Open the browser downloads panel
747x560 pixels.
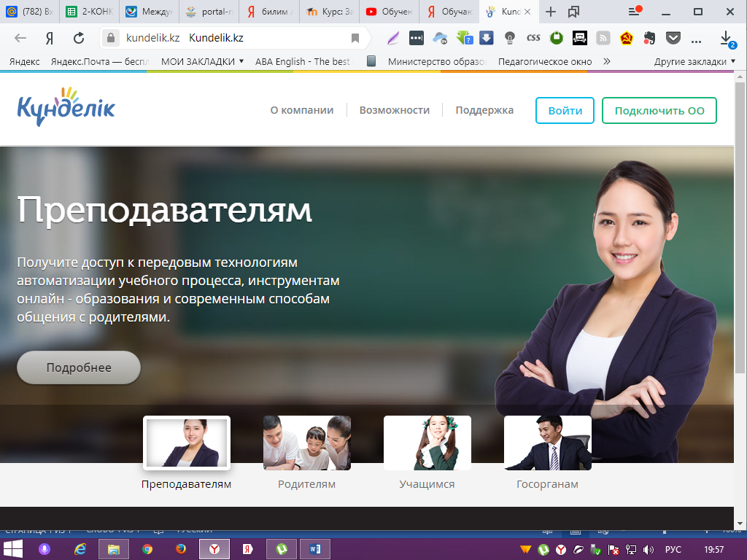[727, 39]
